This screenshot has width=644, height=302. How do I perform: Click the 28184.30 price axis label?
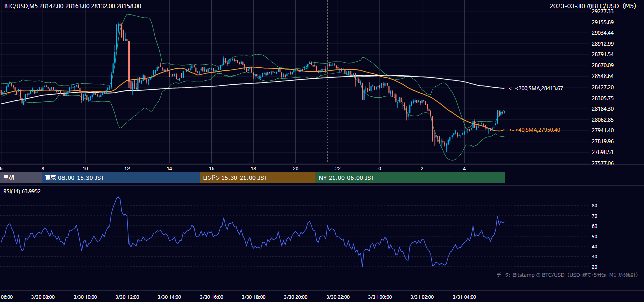pyautogui.click(x=602, y=109)
